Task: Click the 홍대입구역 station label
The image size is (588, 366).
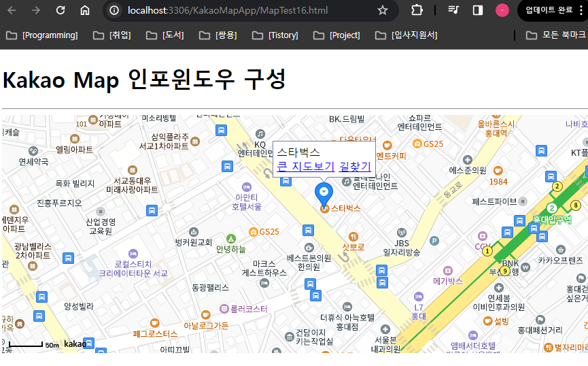Action: click(552, 220)
